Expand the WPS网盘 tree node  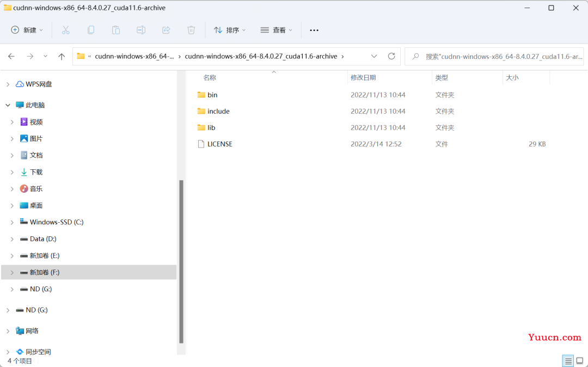click(8, 84)
